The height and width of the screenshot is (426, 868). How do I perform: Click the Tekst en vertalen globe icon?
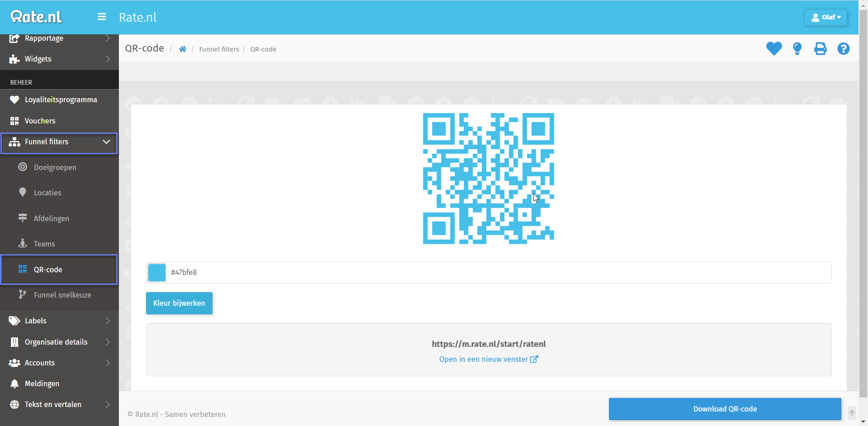(14, 404)
